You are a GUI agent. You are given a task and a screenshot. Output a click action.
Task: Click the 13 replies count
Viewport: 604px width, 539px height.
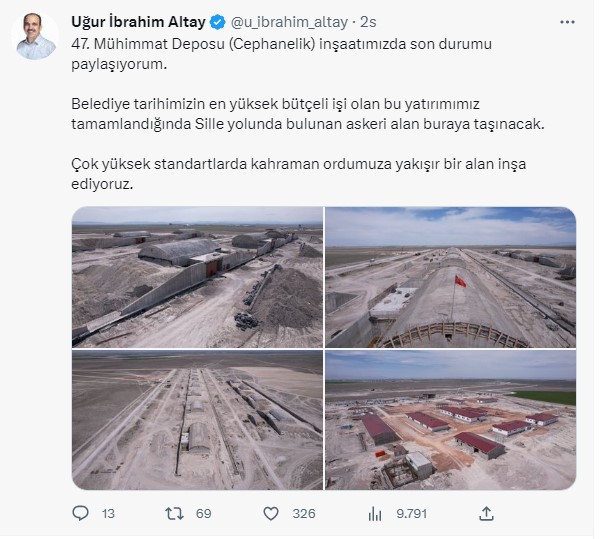point(108,514)
